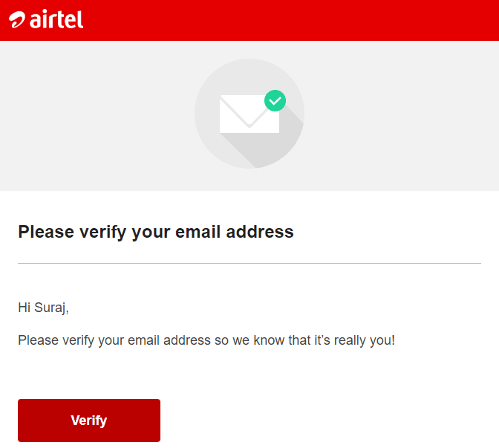
Task: Click the word 'Please' in bold heading
Action: point(46,232)
